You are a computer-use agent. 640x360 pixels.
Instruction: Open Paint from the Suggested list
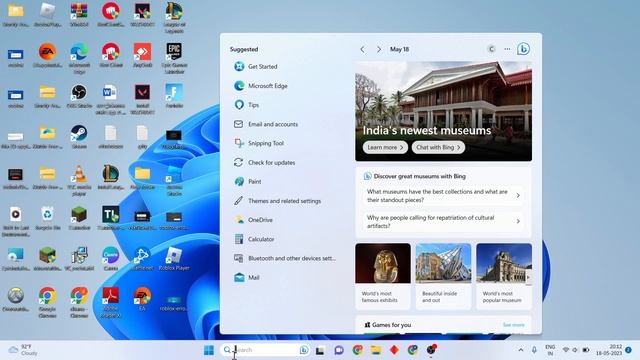coord(248,182)
